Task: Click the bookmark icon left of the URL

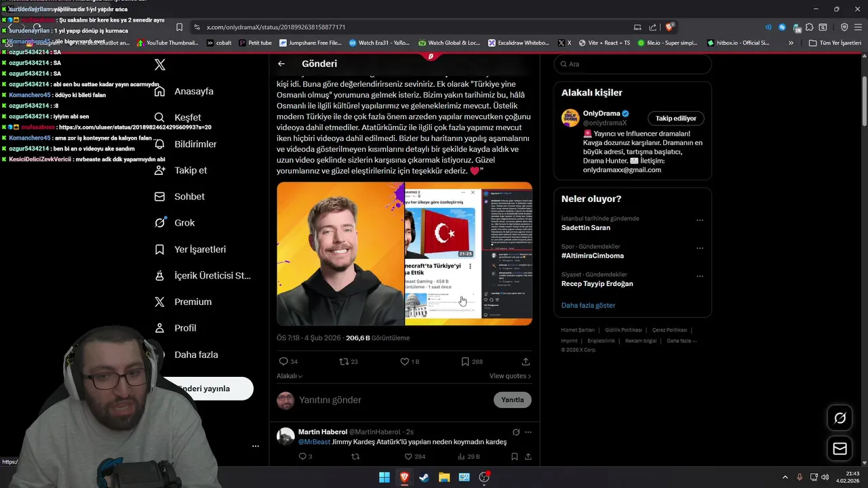Action: pyautogui.click(x=179, y=27)
